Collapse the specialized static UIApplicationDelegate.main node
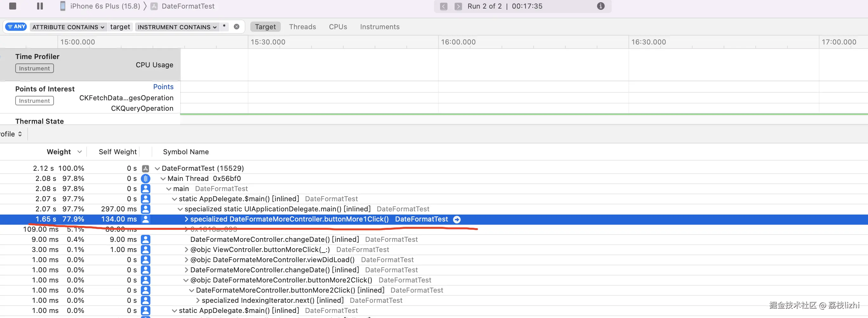 coord(180,209)
